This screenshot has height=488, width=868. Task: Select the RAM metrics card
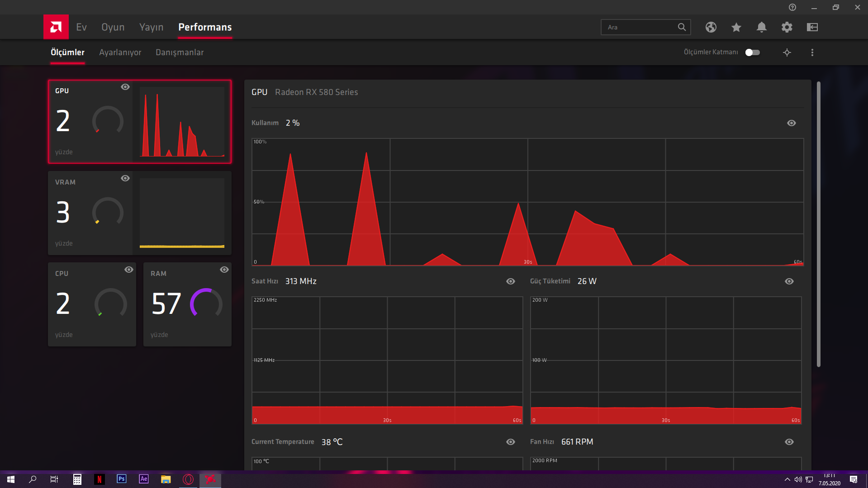[x=187, y=304]
